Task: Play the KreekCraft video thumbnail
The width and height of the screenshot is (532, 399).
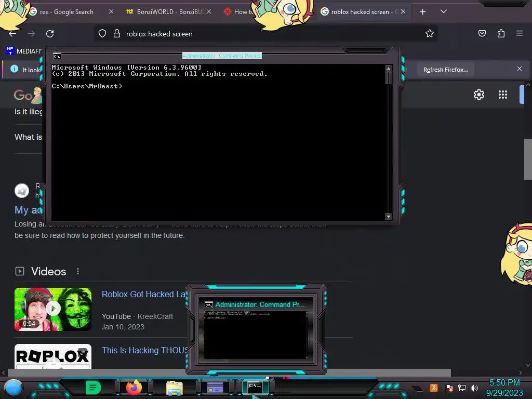Action: [53, 309]
